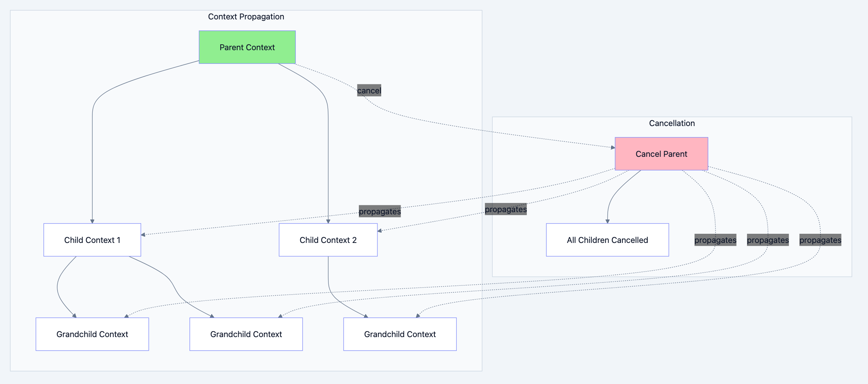868x384 pixels.
Task: Click the Child Context 2 box
Action: [328, 240]
